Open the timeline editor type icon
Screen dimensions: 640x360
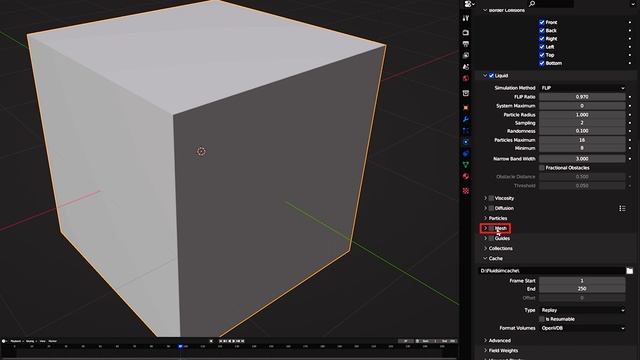4,341
